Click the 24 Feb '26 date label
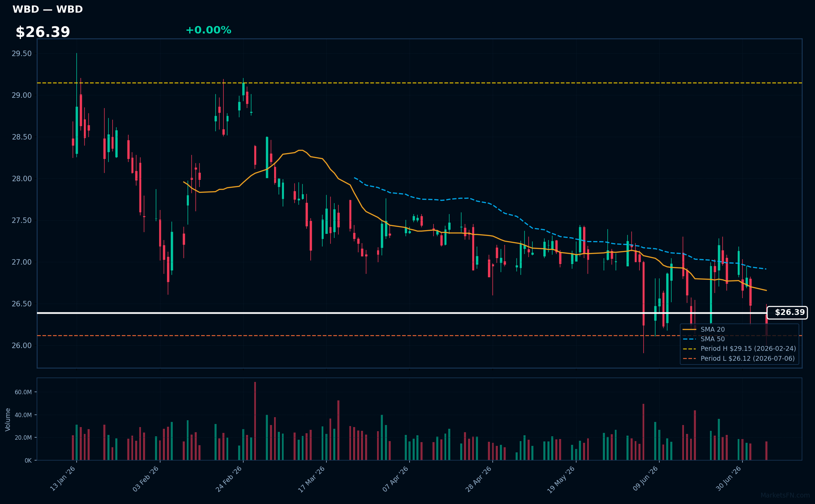The image size is (815, 504). (x=229, y=479)
